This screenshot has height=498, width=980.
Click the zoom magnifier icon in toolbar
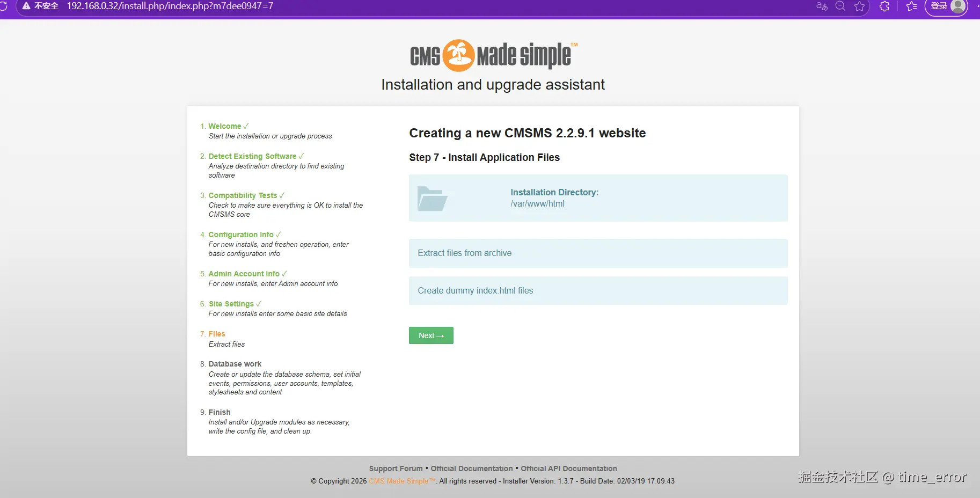point(840,6)
